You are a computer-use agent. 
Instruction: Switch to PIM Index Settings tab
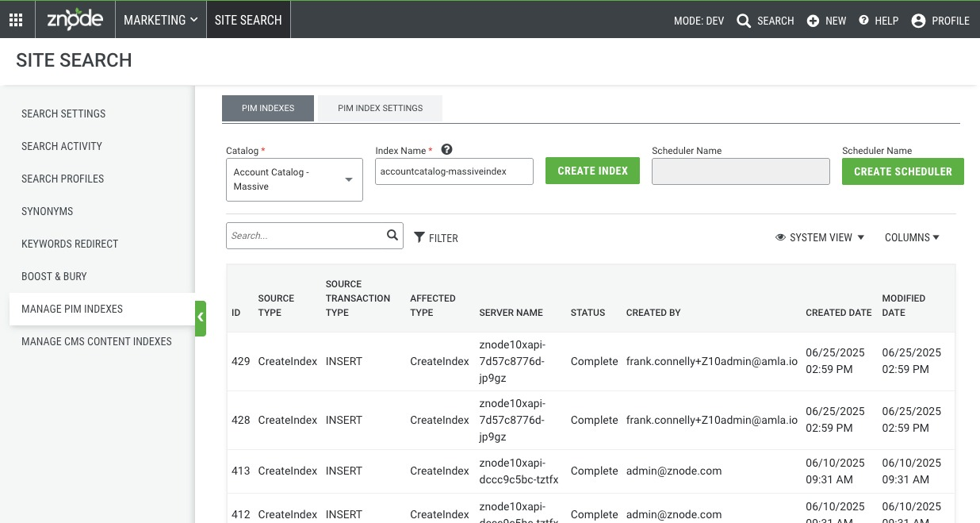point(381,108)
